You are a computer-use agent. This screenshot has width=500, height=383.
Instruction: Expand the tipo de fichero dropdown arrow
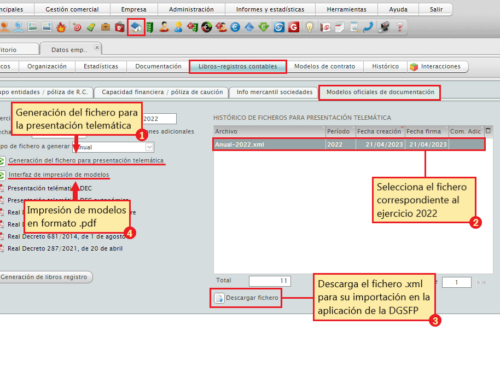pos(149,147)
